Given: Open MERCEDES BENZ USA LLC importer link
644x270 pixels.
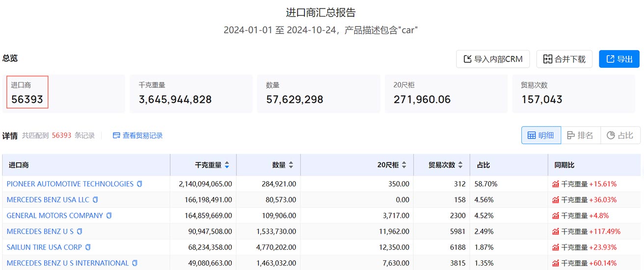Looking at the screenshot, I should [48, 200].
